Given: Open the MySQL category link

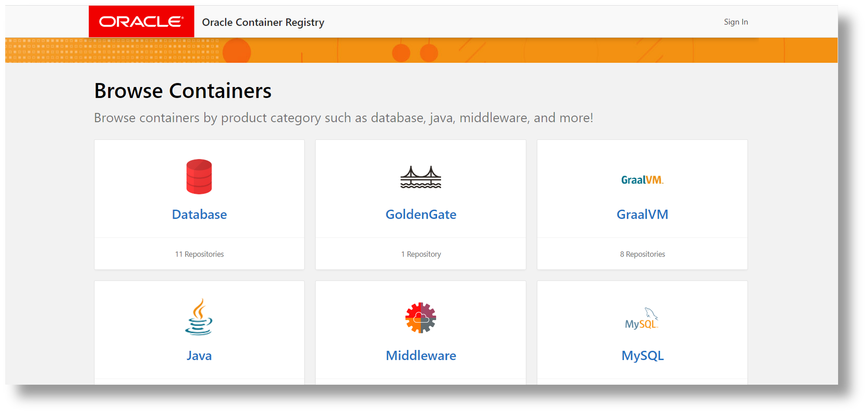Looking at the screenshot, I should click(642, 356).
